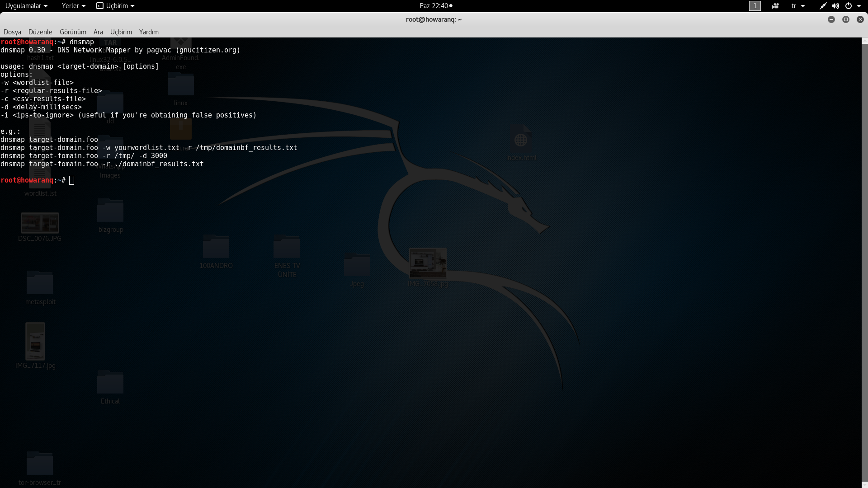
Task: Click the wired network connection icon
Action: pos(823,6)
